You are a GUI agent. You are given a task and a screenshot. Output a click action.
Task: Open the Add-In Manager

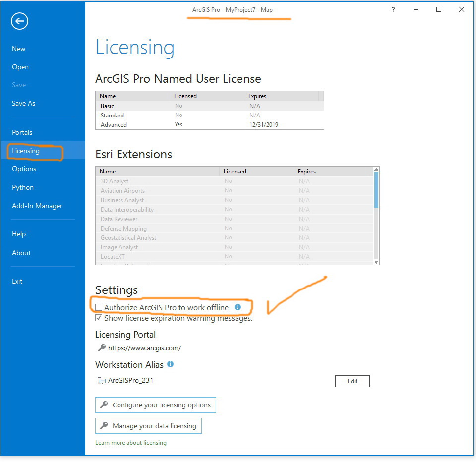tap(37, 206)
